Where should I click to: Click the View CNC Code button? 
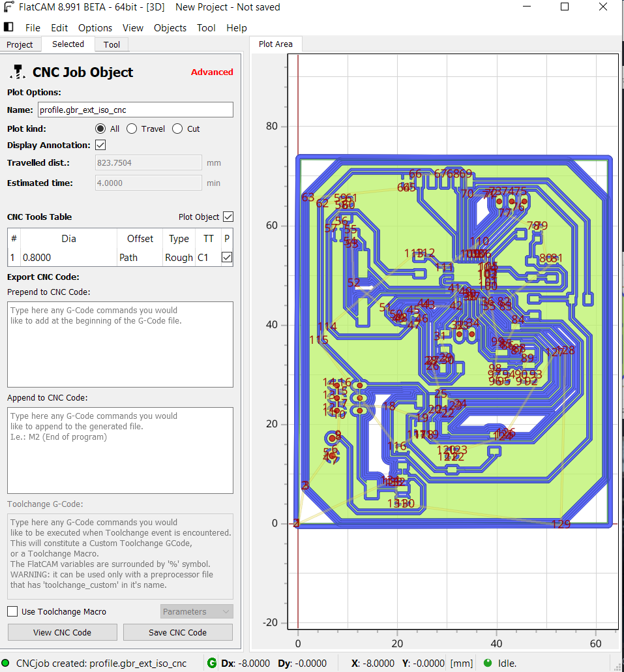[63, 632]
